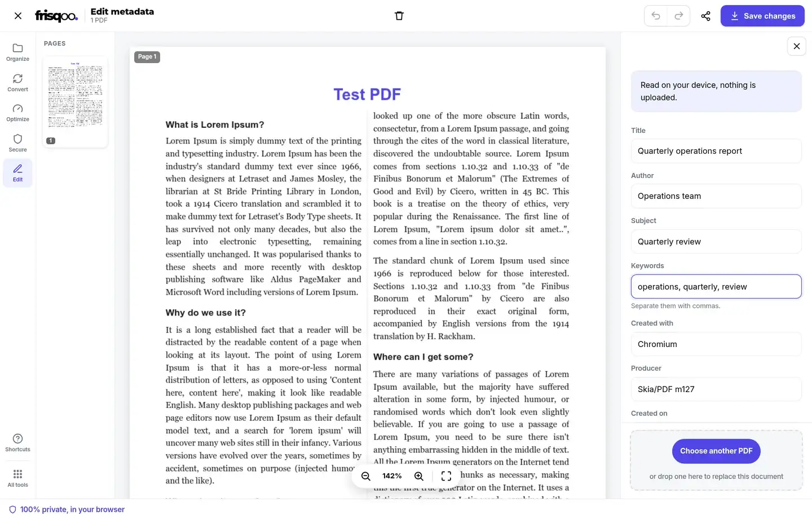The height and width of the screenshot is (520, 812).
Task: Zoom in on the document
Action: tap(419, 476)
